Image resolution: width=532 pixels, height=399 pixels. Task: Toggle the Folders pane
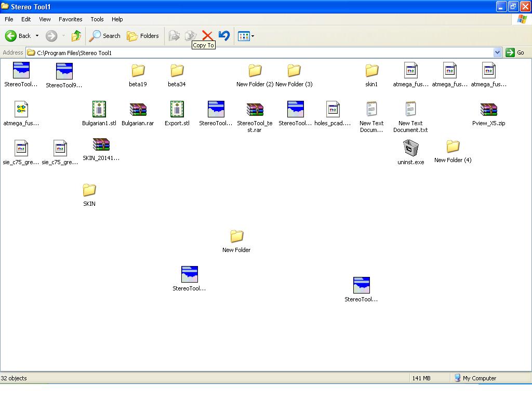(142, 36)
